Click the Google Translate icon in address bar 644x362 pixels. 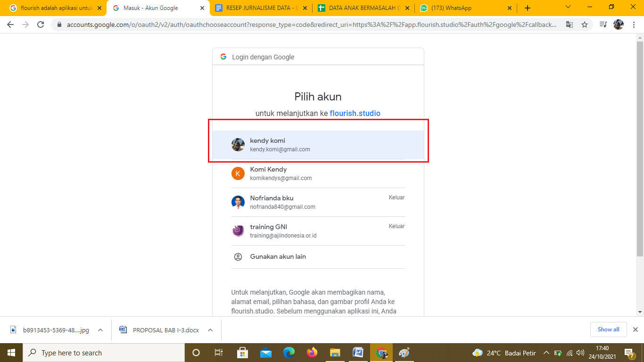coord(570,25)
